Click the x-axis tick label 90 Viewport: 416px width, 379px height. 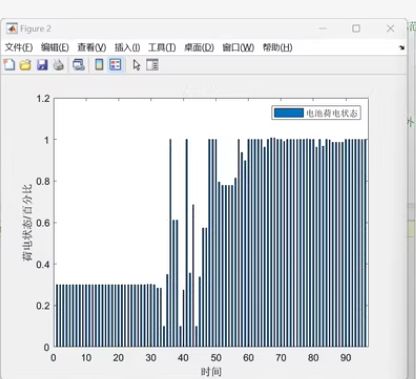coord(346,358)
